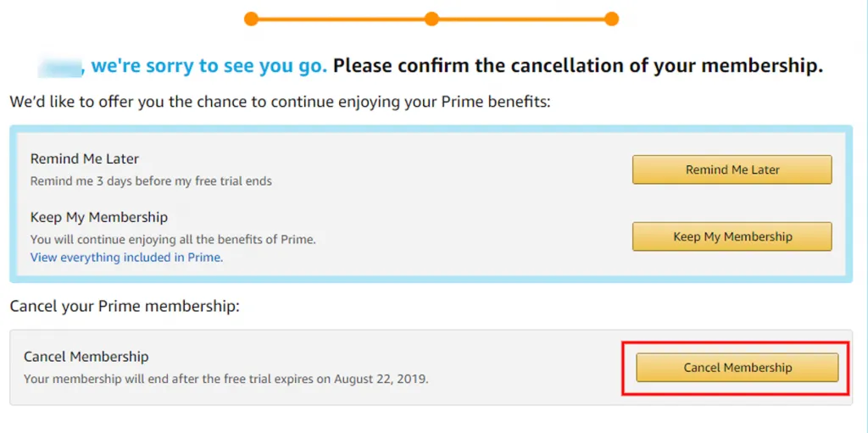Click the "continue enjoying your Prime benefits" sentence
The image size is (868, 433).
pos(280,102)
